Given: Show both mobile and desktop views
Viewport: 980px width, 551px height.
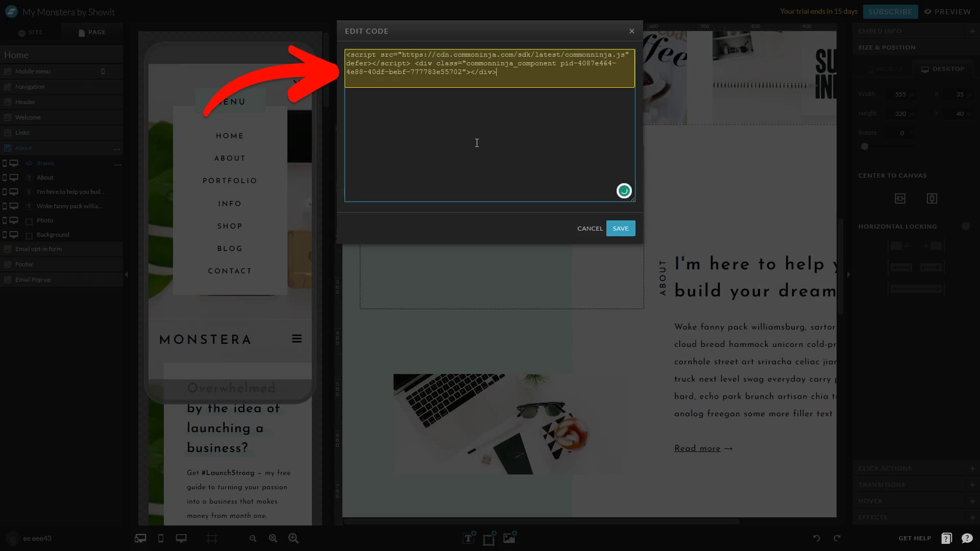Looking at the screenshot, I should tap(140, 538).
